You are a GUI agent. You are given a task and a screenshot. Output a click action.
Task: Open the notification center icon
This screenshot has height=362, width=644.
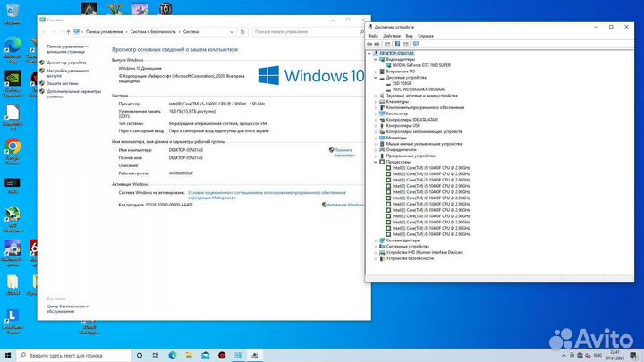click(x=634, y=356)
